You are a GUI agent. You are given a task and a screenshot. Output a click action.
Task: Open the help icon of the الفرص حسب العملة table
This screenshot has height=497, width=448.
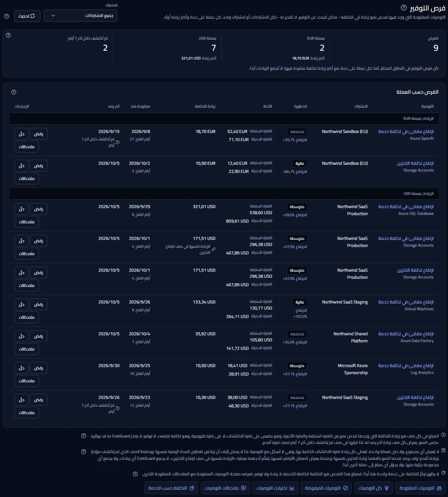14,92
